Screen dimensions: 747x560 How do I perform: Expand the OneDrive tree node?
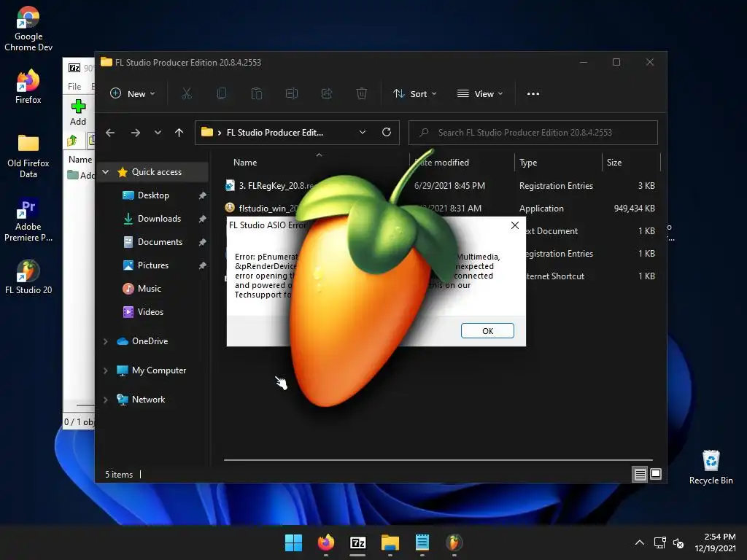coord(106,341)
